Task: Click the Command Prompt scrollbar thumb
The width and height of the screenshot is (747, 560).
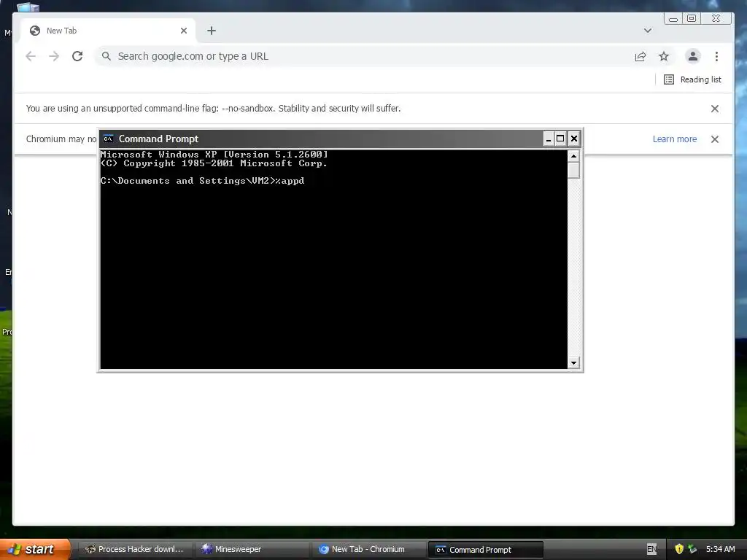Action: point(573,170)
